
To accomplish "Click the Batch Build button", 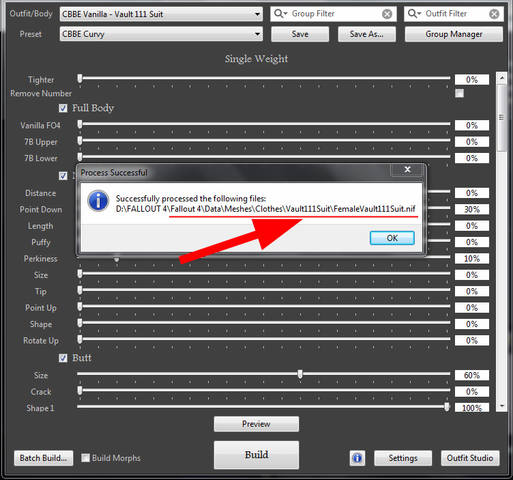I will [43, 458].
